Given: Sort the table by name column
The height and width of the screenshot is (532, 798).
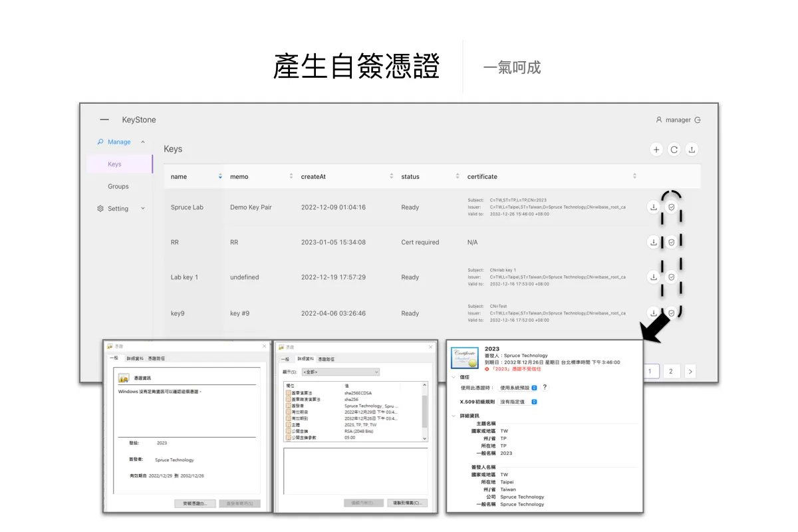Looking at the screenshot, I should coord(220,176).
